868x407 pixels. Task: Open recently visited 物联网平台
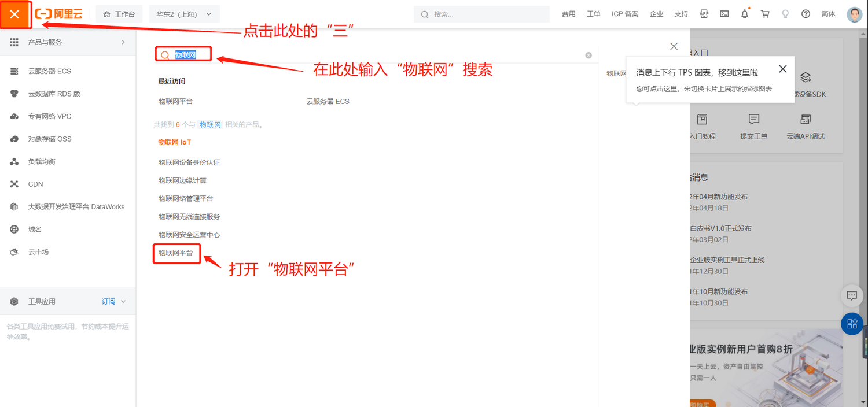point(176,101)
